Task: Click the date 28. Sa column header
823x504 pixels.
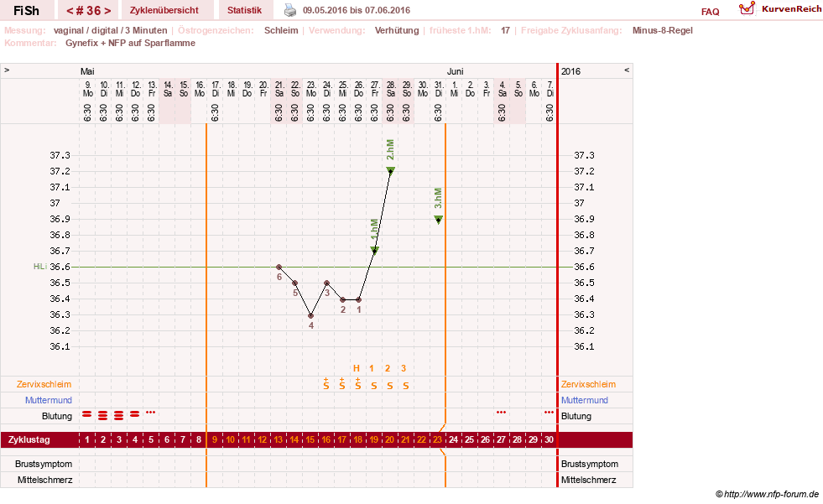Action: click(x=391, y=89)
